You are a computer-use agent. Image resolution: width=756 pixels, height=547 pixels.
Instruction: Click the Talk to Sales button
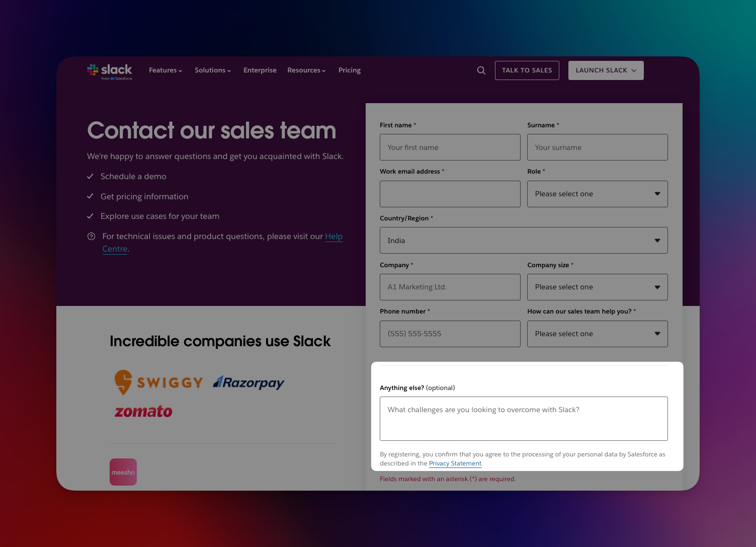click(527, 70)
